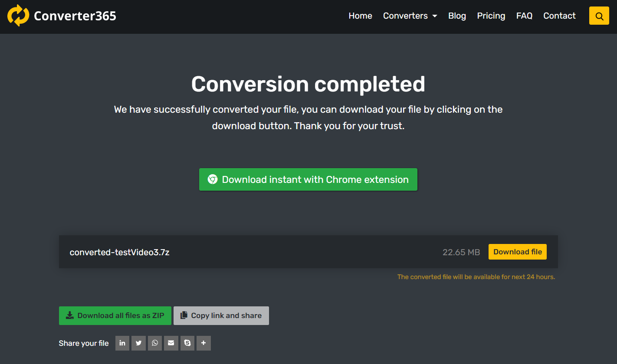The height and width of the screenshot is (364, 617).
Task: Share file via LinkedIn icon
Action: (122, 343)
